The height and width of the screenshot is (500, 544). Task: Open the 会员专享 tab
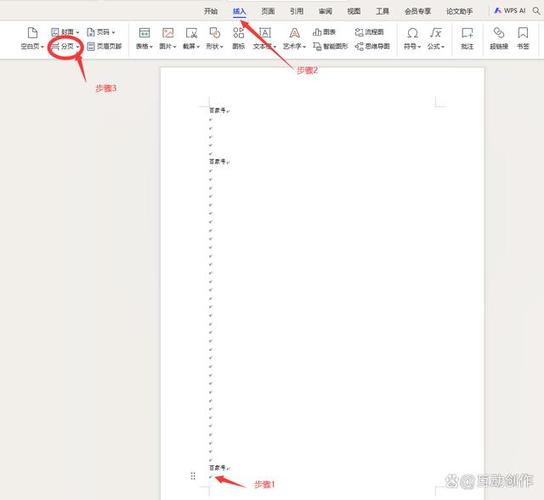point(418,11)
